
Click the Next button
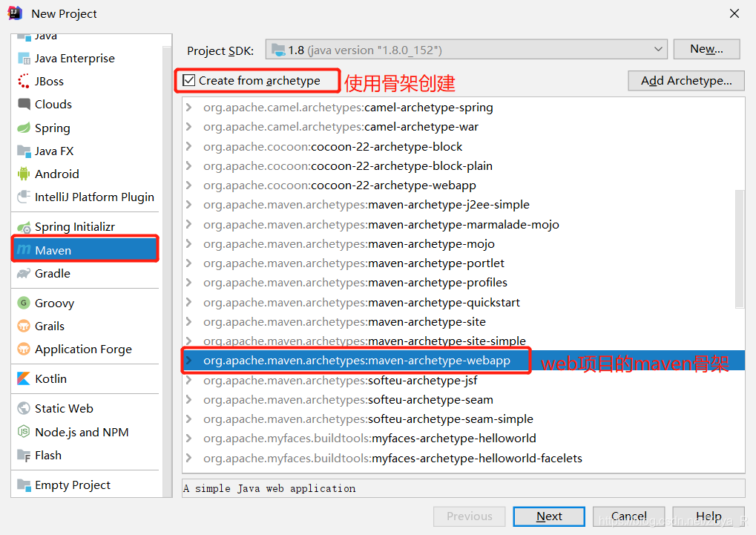click(549, 516)
